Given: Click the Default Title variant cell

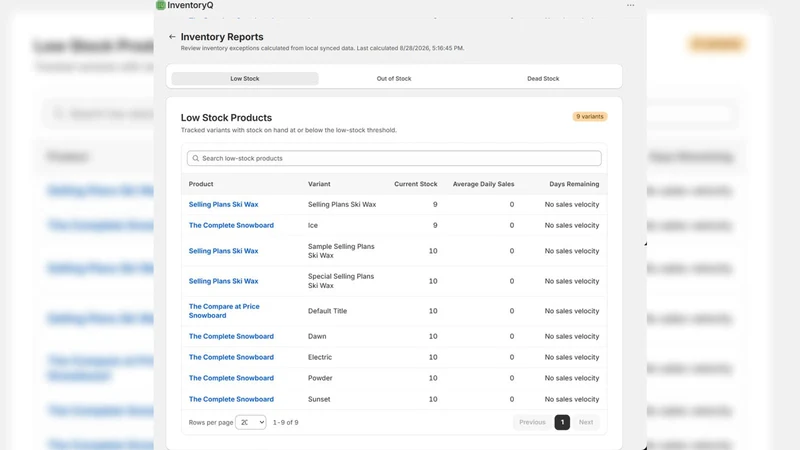Looking at the screenshot, I should (327, 311).
